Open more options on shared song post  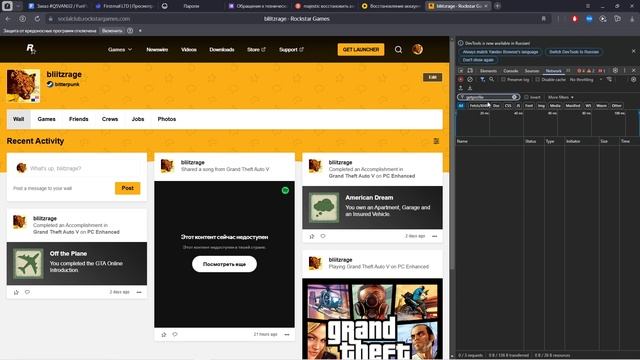287,334
